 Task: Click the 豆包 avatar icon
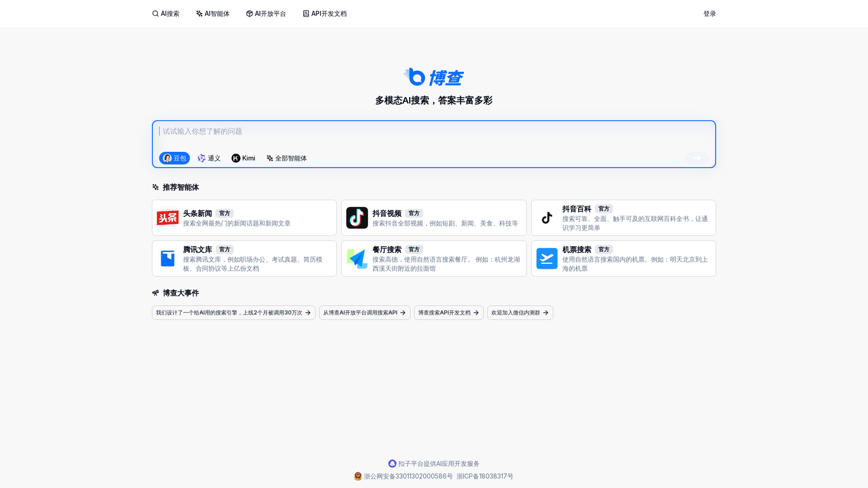pos(167,158)
